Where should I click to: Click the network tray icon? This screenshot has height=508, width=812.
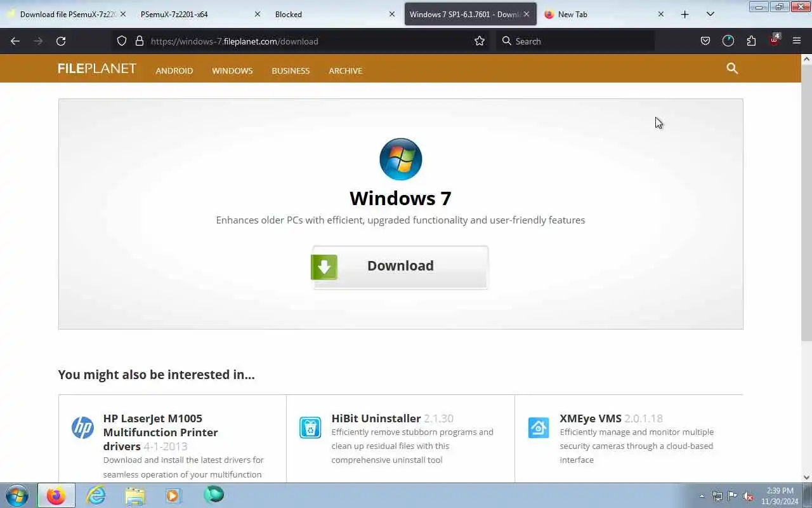coord(717,496)
